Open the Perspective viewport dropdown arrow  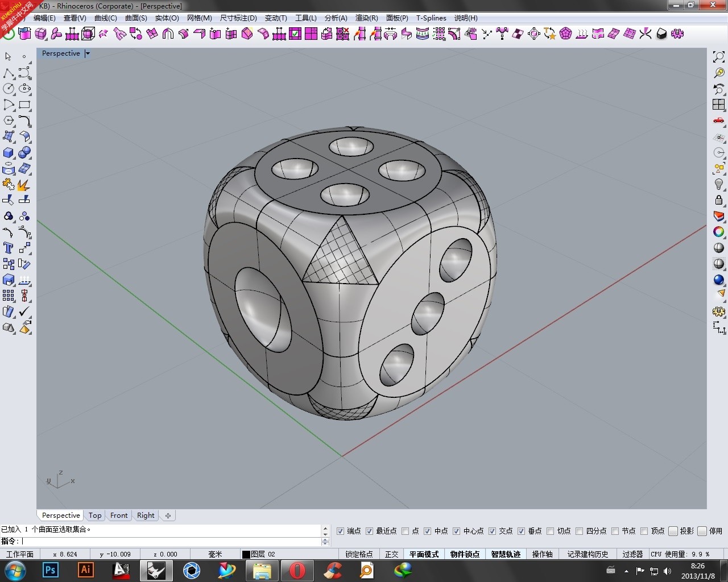pyautogui.click(x=87, y=53)
